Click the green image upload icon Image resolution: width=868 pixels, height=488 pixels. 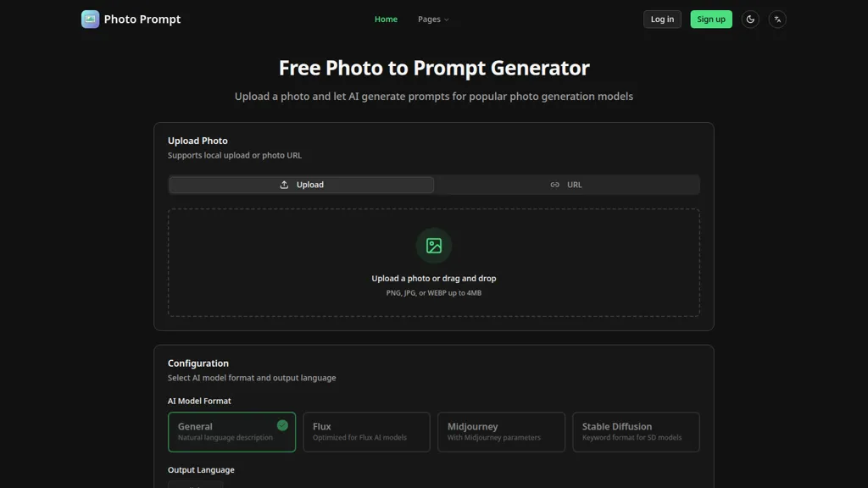tap(433, 246)
